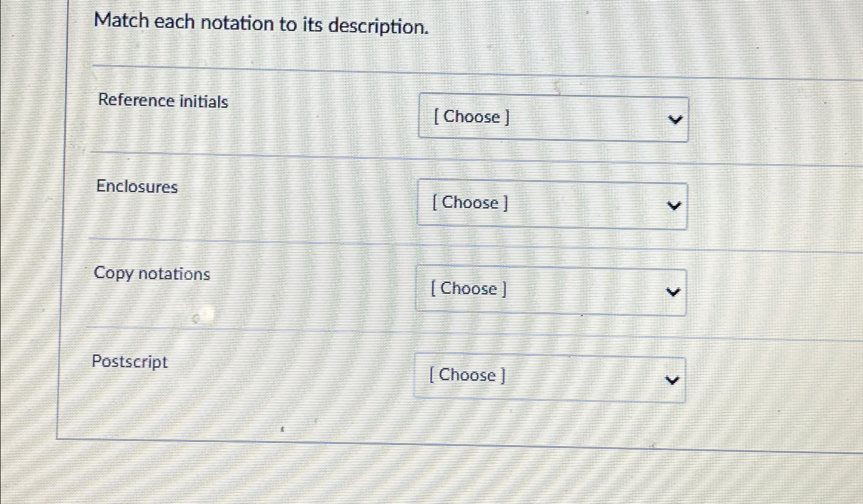
Task: Open the [Choose] dropdown for Reference initials
Action: [554, 117]
